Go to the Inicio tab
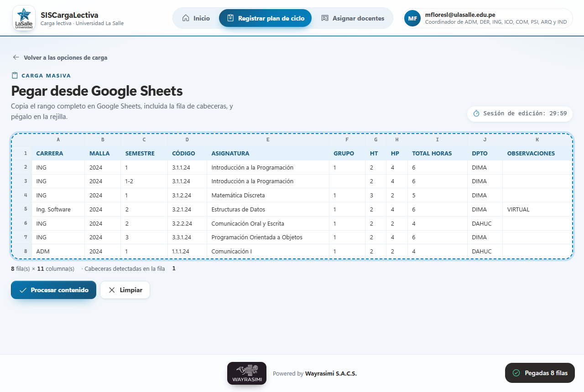 (196, 18)
